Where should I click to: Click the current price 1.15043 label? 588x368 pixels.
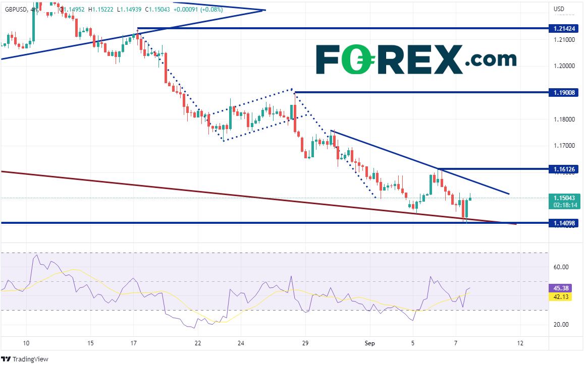pos(564,198)
